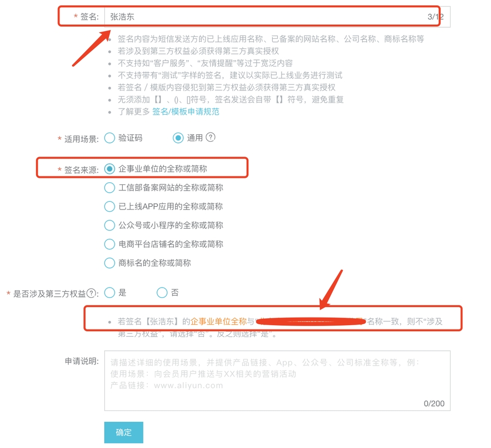Click the 确定 submit button
This screenshot has width=491, height=448.
(x=124, y=432)
